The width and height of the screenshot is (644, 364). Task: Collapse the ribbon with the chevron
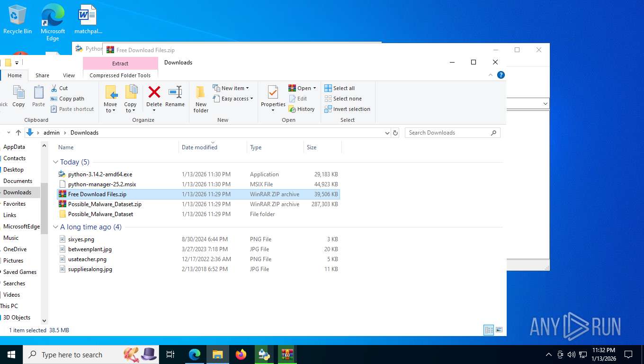click(491, 75)
